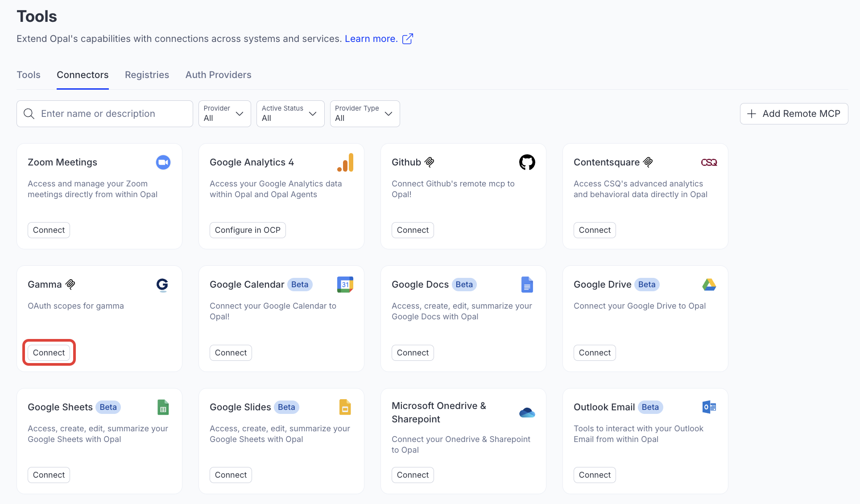860x504 pixels.
Task: Click 'Connect Github's remote mcp to Opal!' text
Action: click(x=453, y=189)
